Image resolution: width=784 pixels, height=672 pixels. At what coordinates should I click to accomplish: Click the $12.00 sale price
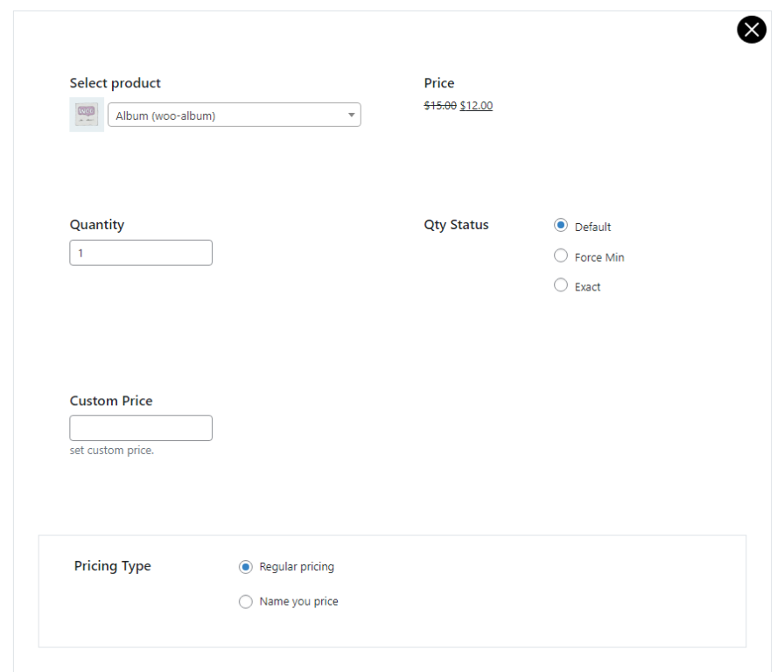pyautogui.click(x=476, y=106)
